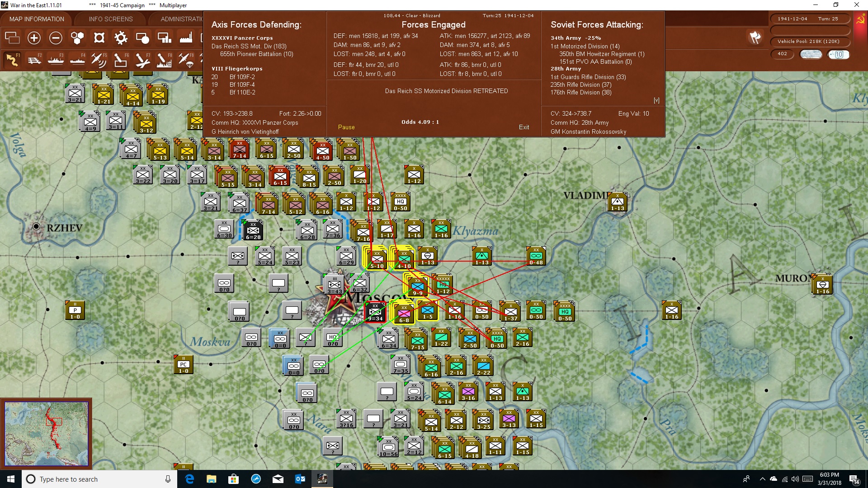868x488 pixels.
Task: Select the 1-20 Soviet unit counter
Action: [x=359, y=175]
